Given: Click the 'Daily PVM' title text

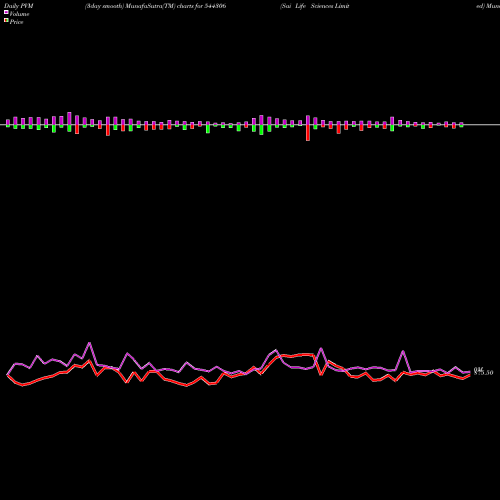Looking at the screenshot, I should click(19, 6).
